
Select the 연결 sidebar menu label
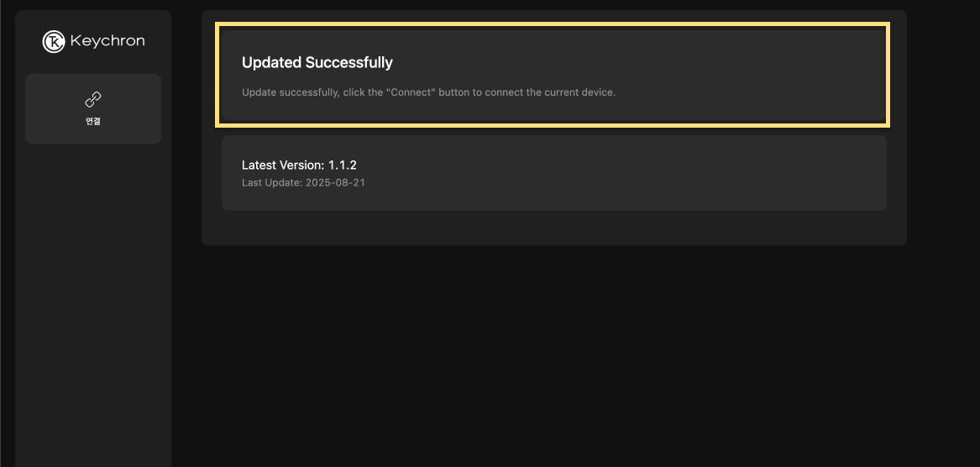coord(93,121)
